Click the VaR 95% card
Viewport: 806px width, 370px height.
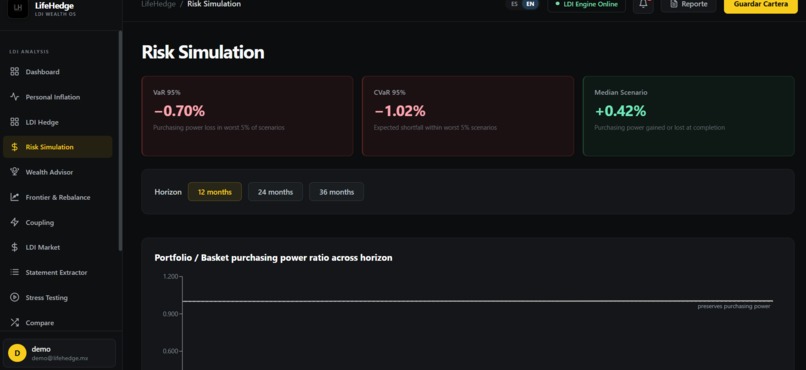[x=247, y=116]
